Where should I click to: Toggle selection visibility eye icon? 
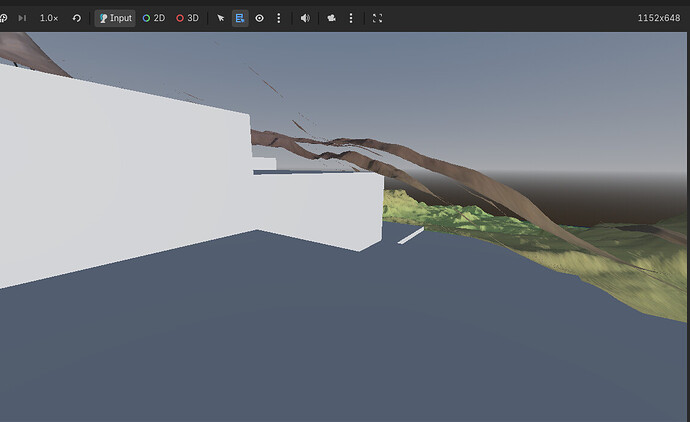(260, 18)
